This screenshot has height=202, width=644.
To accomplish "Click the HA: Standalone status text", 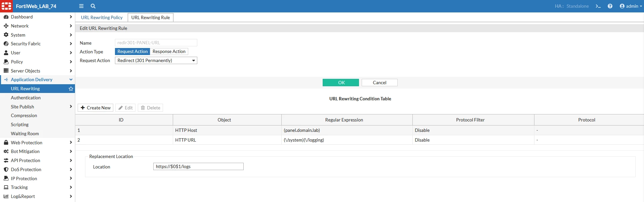I will click(x=572, y=6).
